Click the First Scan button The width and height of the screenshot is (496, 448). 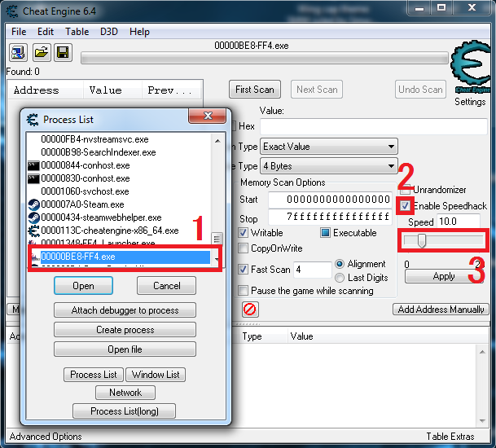(x=255, y=90)
